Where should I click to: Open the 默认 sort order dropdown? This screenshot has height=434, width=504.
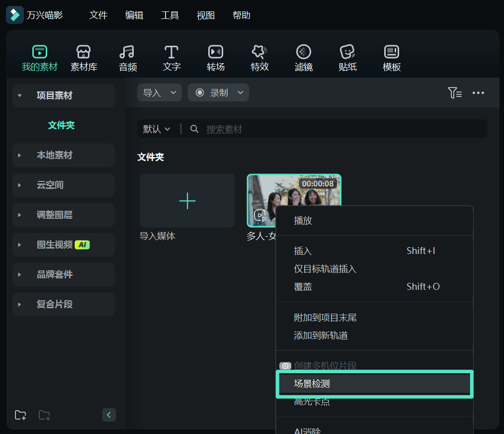pos(156,129)
